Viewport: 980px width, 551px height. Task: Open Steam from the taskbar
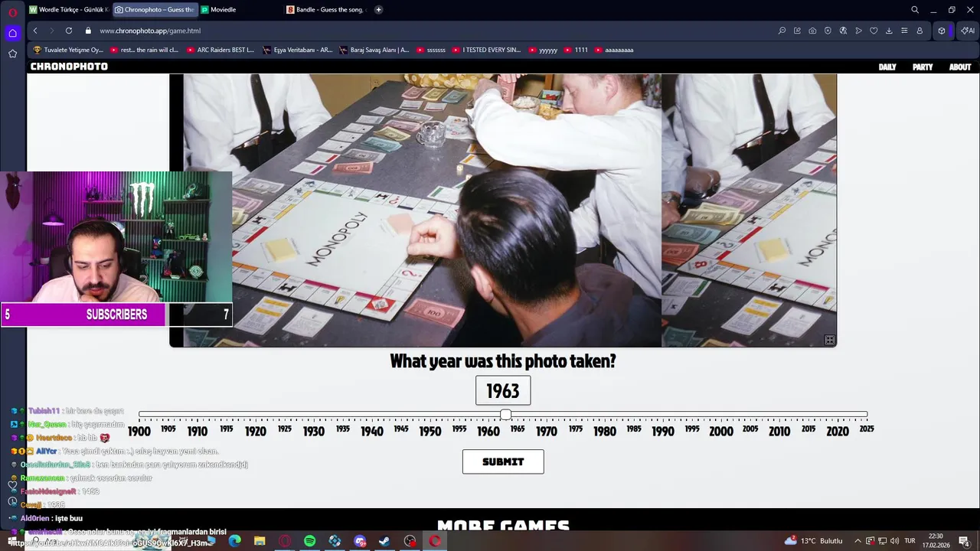(x=384, y=541)
